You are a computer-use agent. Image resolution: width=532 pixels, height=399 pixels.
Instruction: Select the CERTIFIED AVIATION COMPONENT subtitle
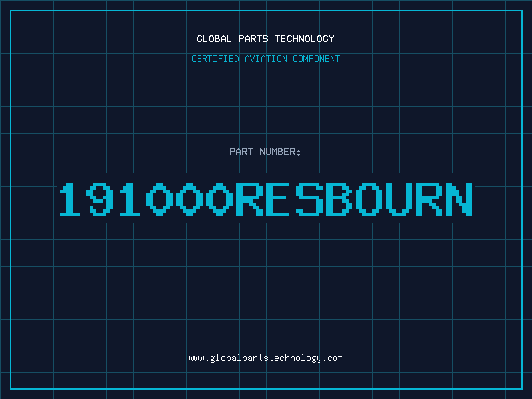tap(265, 59)
